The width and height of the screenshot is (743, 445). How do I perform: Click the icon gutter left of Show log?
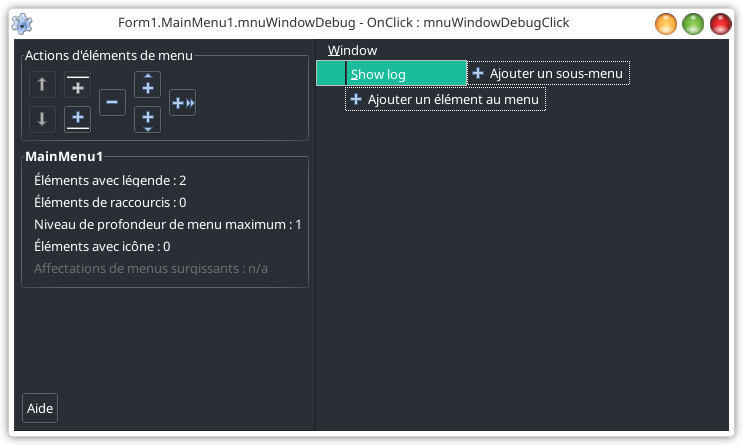(330, 74)
